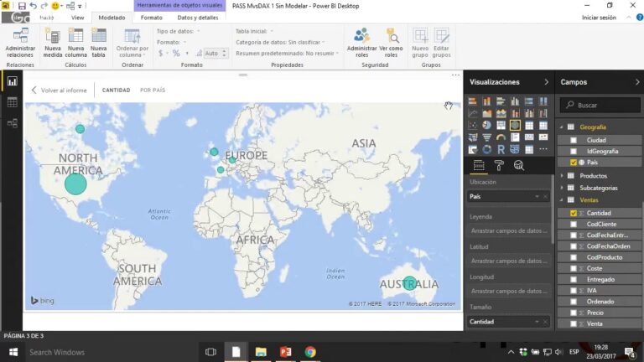Select the Donut chart visualization icon

[x=486, y=149]
